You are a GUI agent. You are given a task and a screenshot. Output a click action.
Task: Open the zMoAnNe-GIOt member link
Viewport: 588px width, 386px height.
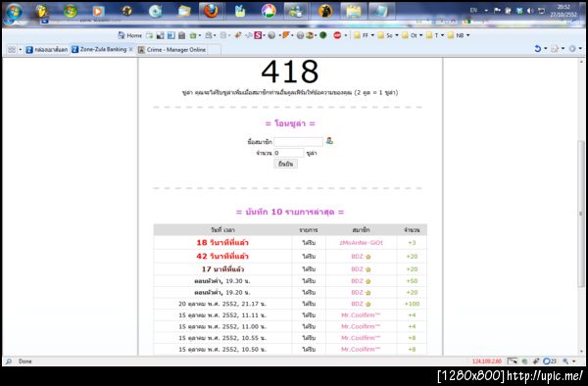pyautogui.click(x=361, y=242)
